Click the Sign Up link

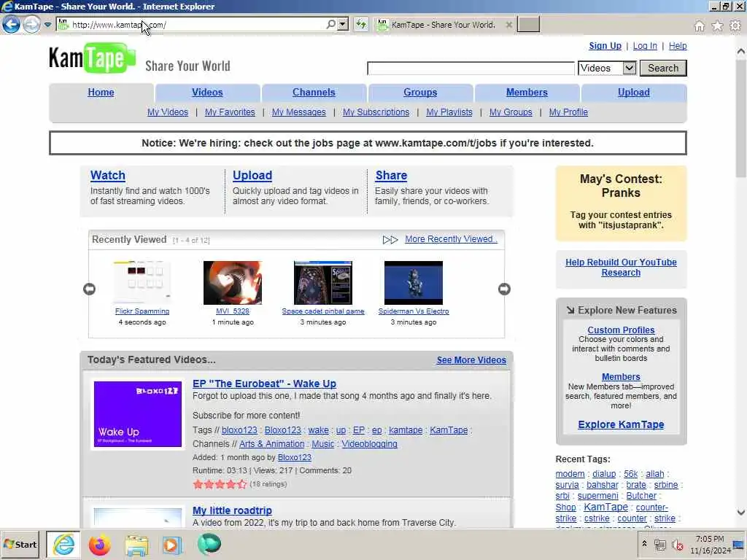pos(605,46)
